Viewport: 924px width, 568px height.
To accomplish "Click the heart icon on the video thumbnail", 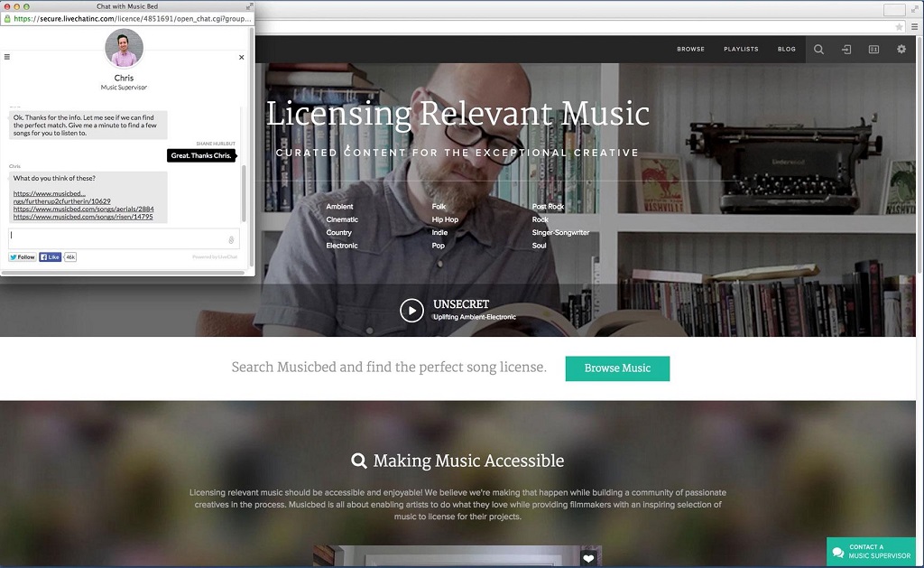I will pyautogui.click(x=588, y=558).
